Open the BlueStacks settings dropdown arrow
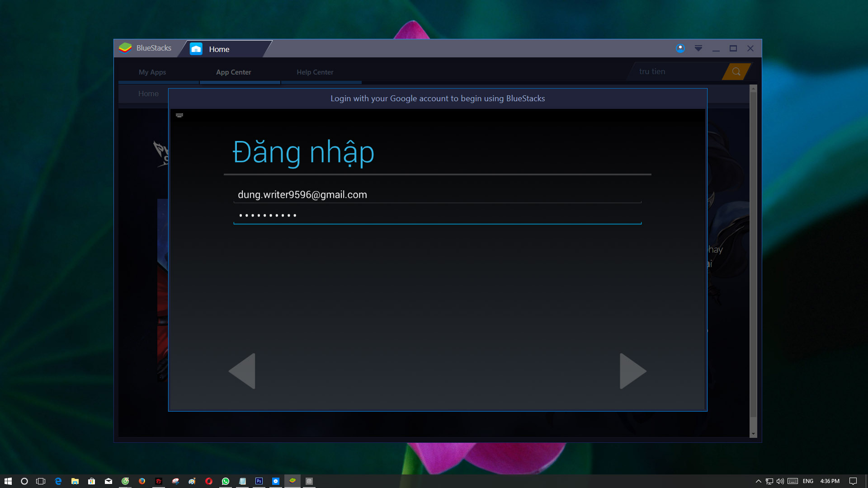Screen dimensions: 868x488 click(x=698, y=48)
